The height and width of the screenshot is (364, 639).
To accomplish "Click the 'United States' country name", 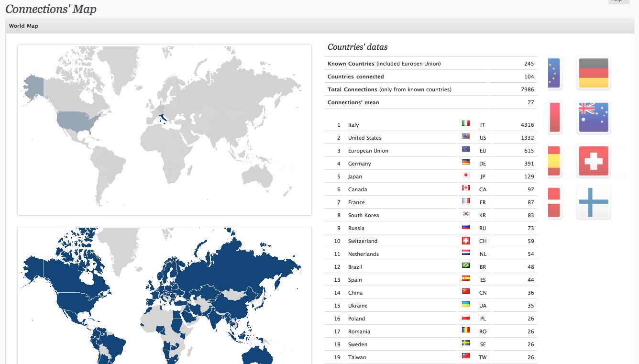I will [x=365, y=138].
